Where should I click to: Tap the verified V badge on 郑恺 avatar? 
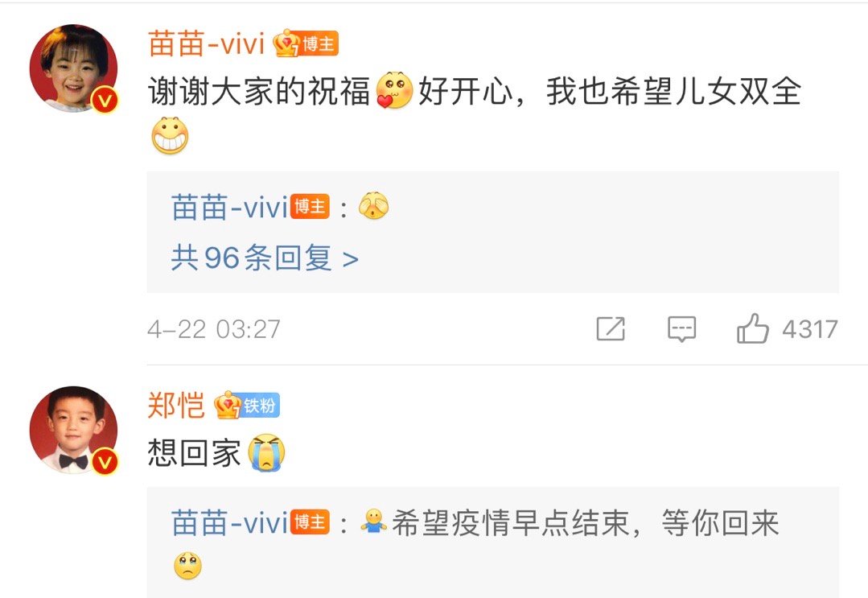point(105,460)
